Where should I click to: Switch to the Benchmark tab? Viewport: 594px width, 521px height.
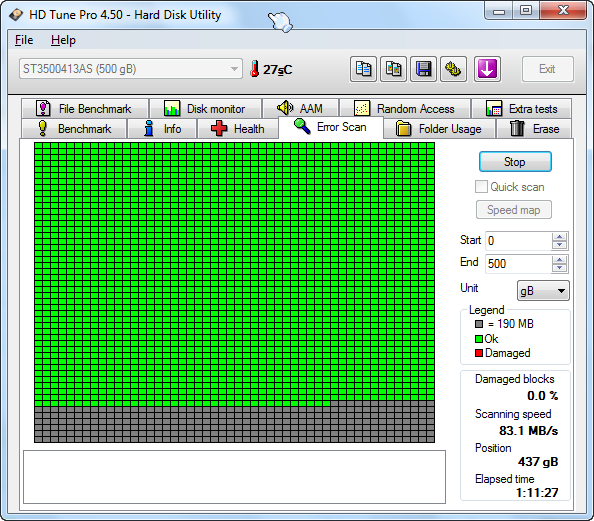[x=74, y=128]
